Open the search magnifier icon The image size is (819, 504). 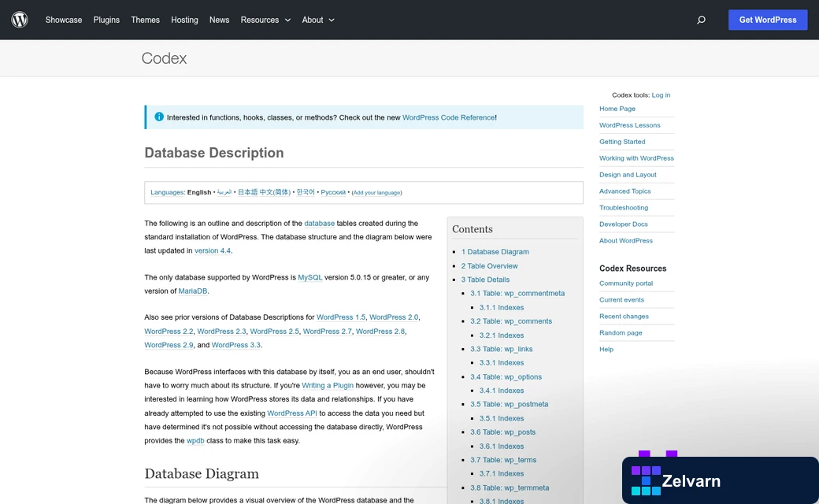pos(701,20)
